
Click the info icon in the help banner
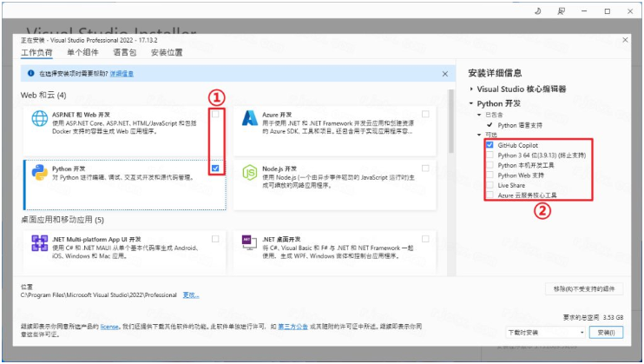click(x=30, y=73)
